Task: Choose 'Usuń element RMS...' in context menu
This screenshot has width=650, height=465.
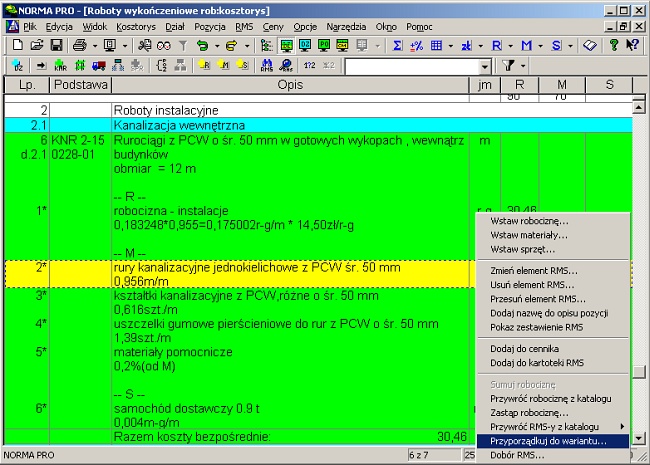Action: (x=533, y=284)
